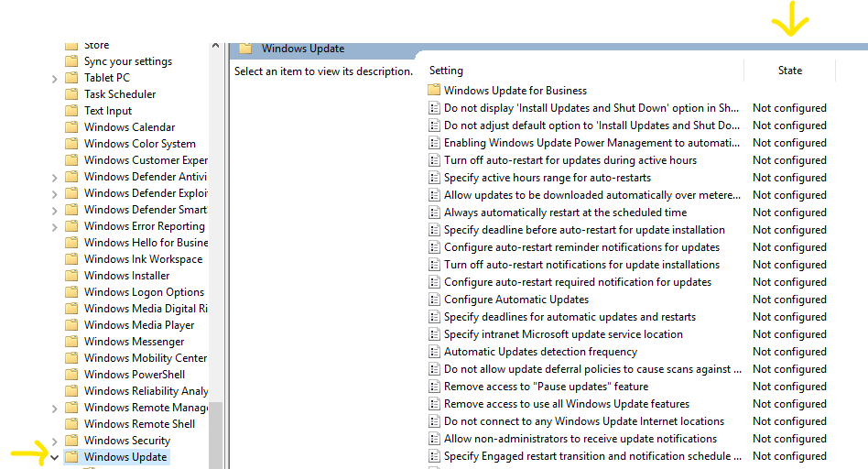Select Turn off auto-restart notifications setting
Screen dimensions: 868x469
(581, 264)
